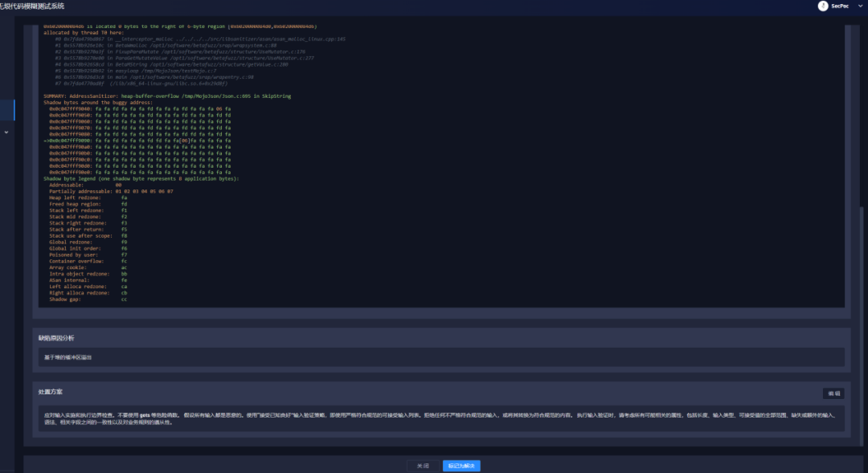
Task: Click the 关闭 button at the bottom
Action: 424,465
